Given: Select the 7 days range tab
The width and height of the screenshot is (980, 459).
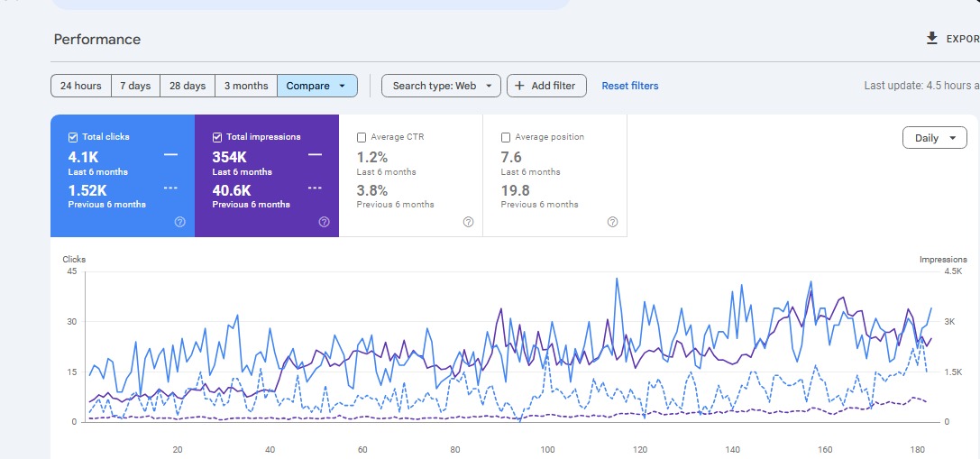Looking at the screenshot, I should click(135, 86).
